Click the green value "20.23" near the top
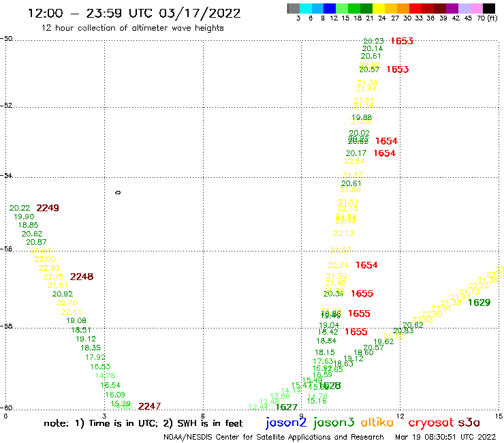This screenshot has height=443, width=504. (x=373, y=41)
